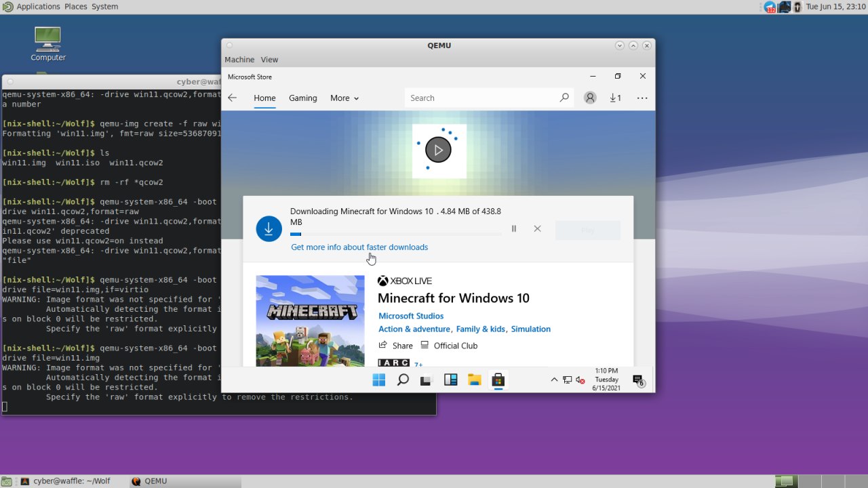Switch to the Gaming tab
The image size is (868, 488).
pyautogui.click(x=303, y=98)
